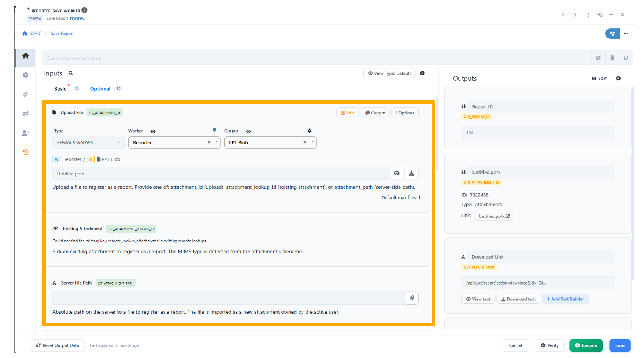Toggle eye icon next to Output label
Image resolution: width=644 pixels, height=358 pixels.
pos(249,131)
